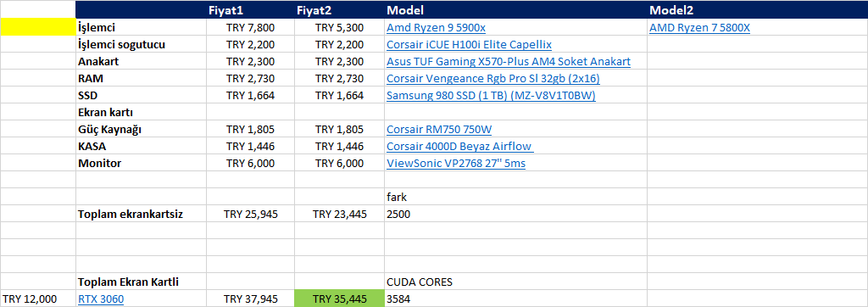Follow the Corsair iCUE H100i Elite Capellix link
This screenshot has width=868, height=307.
[x=469, y=44]
